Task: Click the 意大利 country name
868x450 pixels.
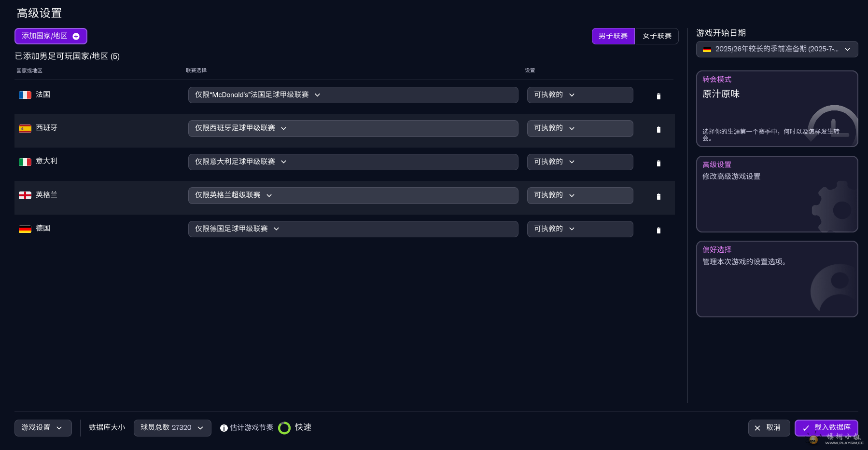Action: tap(46, 161)
